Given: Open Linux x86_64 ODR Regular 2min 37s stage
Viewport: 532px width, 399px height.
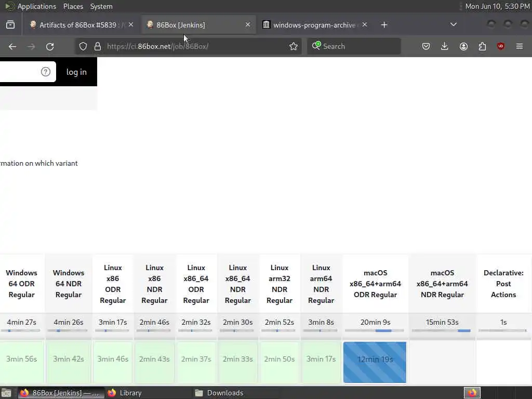Looking at the screenshot, I should coord(196,362).
